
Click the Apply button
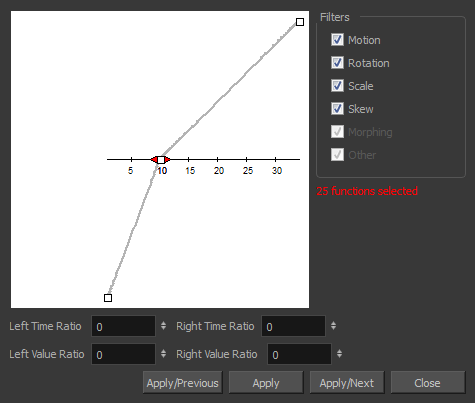(266, 383)
